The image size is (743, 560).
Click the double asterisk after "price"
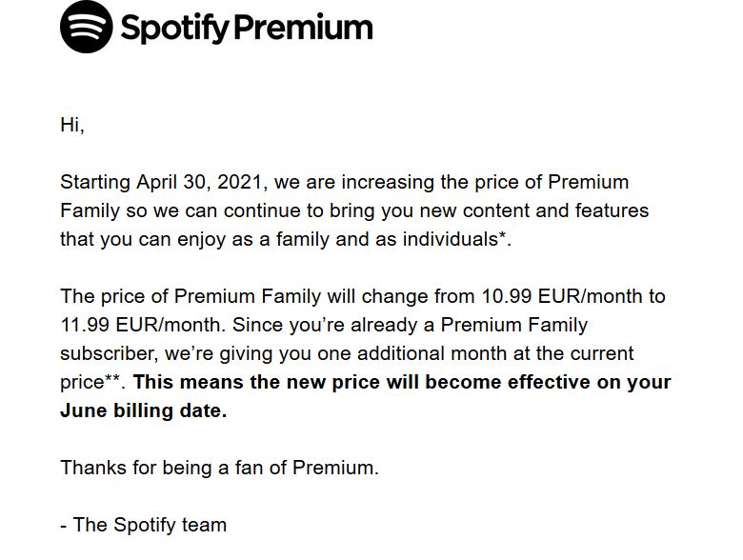111,378
